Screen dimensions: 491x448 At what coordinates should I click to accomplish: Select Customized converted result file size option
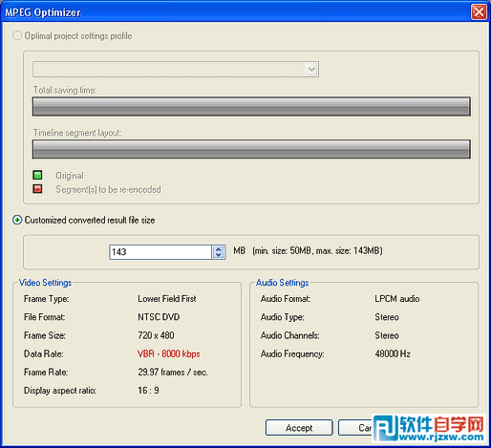pyautogui.click(x=17, y=220)
